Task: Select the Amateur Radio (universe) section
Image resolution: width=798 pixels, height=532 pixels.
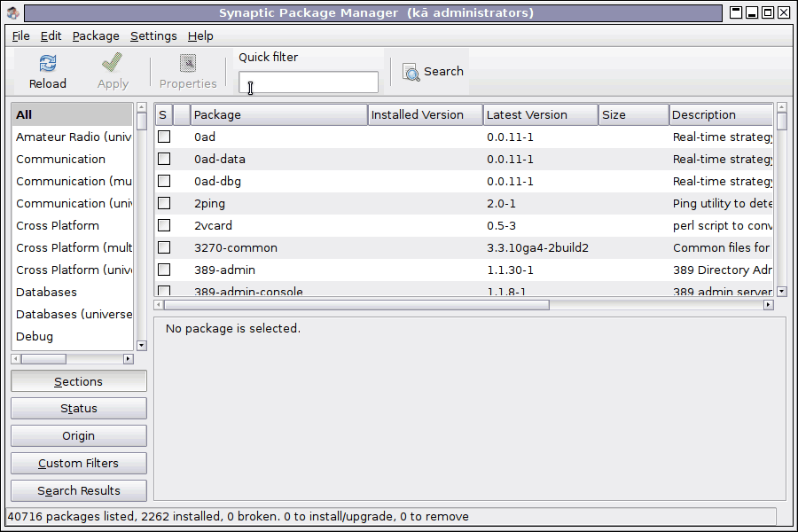Action: click(73, 137)
